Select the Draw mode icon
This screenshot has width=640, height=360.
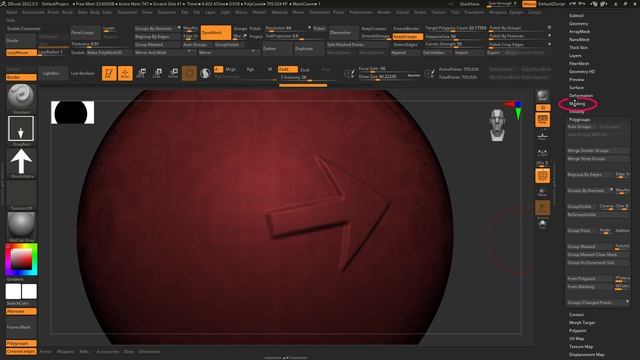pos(125,73)
